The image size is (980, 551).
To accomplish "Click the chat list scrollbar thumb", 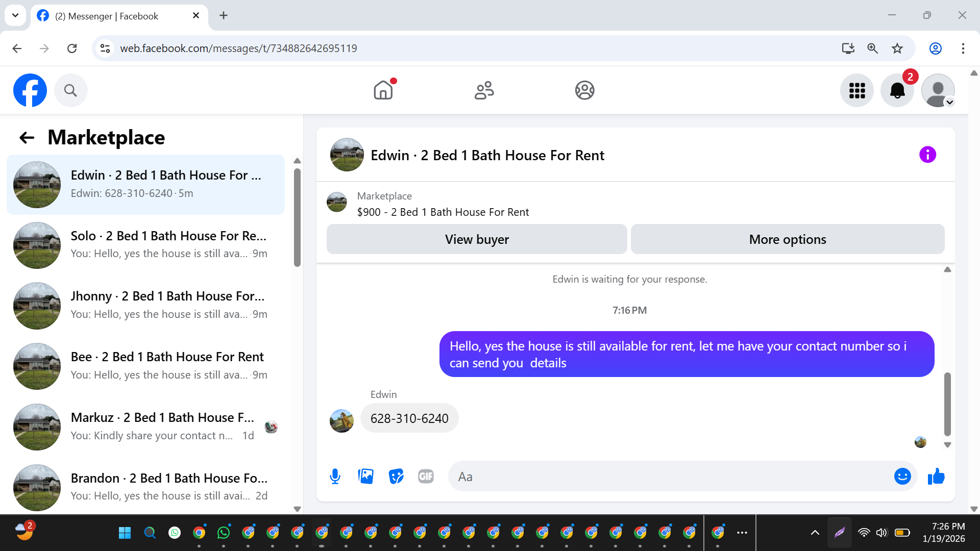I will click(297, 217).
